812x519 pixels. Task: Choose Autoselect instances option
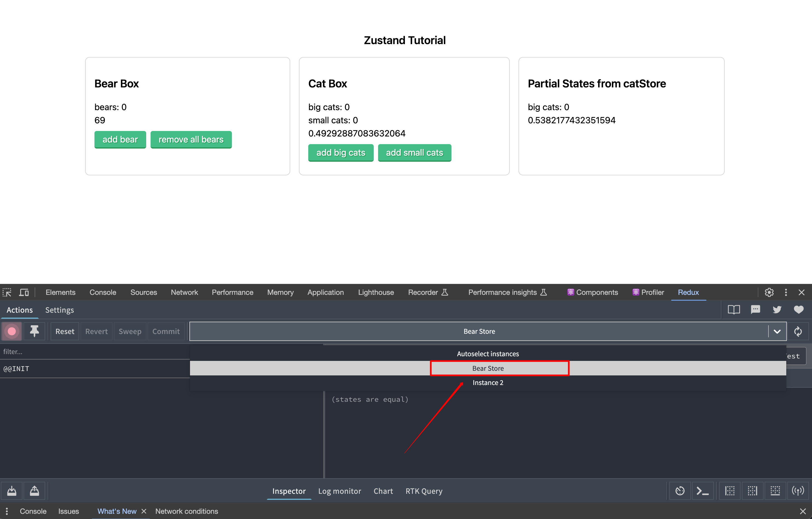click(488, 354)
